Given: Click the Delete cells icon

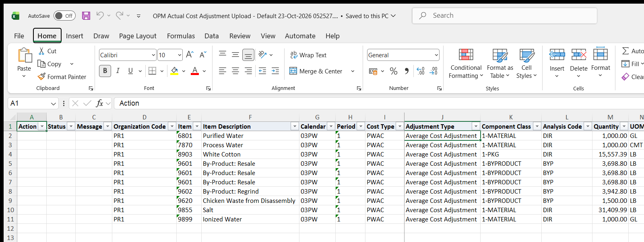Looking at the screenshot, I should point(579,54).
